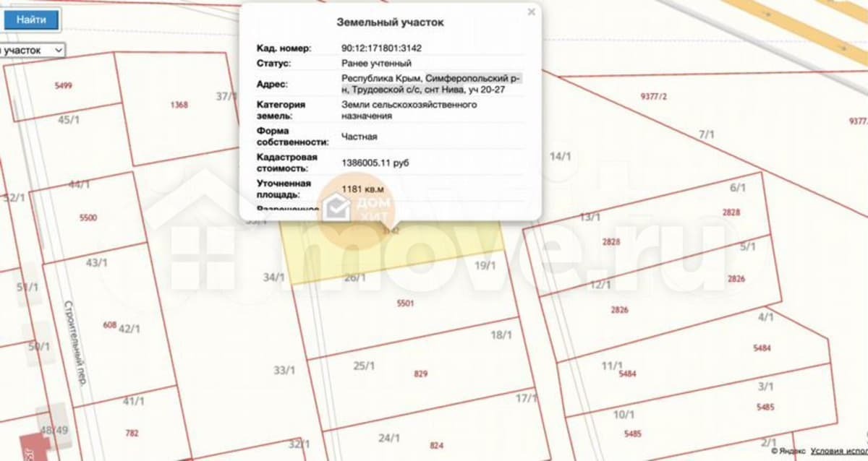The image size is (868, 461).
Task: Click lot label 41/1
Action: (x=134, y=401)
